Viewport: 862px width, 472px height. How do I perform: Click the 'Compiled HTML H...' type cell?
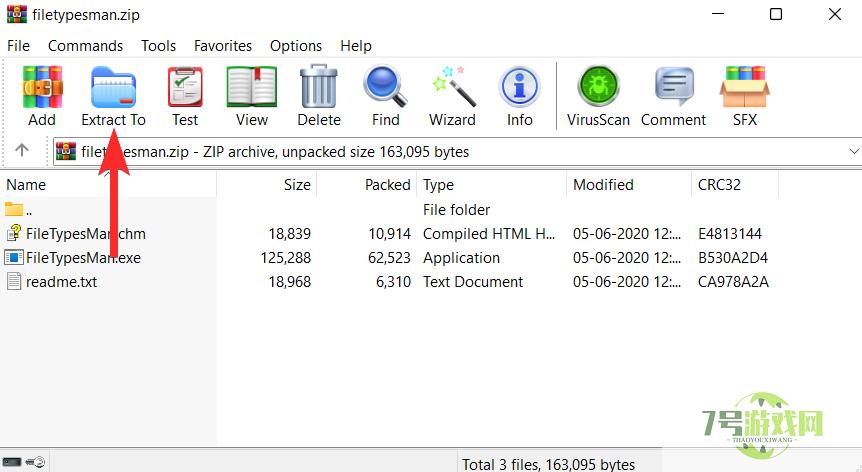pos(489,234)
